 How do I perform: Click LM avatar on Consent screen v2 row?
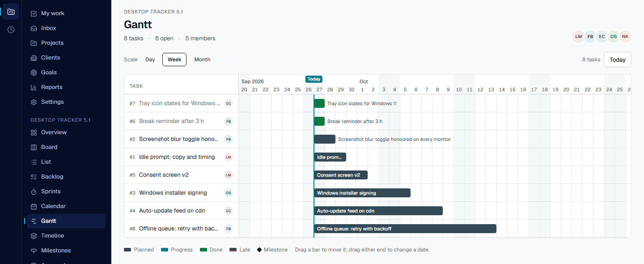tap(229, 175)
